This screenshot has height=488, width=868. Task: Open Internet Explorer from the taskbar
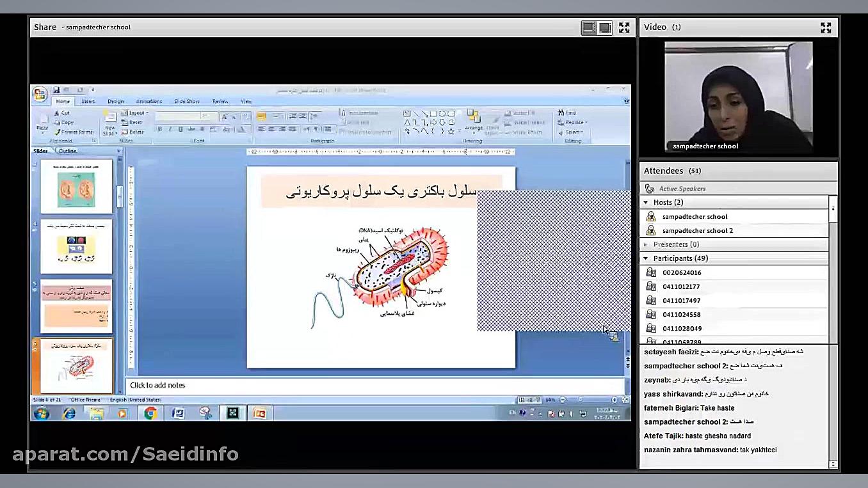69,413
